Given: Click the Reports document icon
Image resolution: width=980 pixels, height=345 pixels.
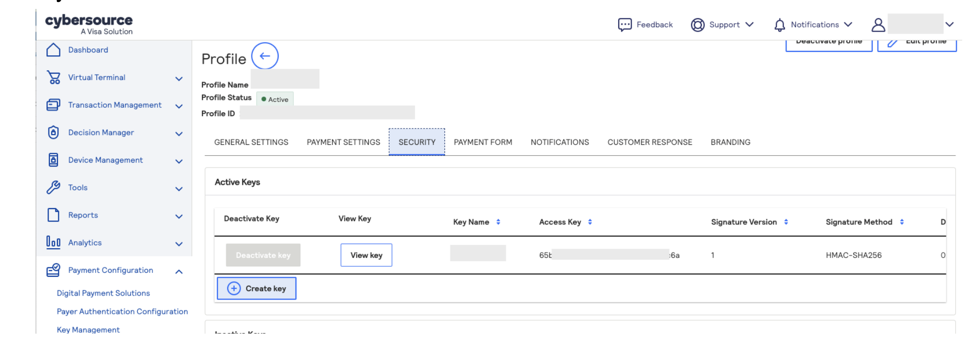Looking at the screenshot, I should click(53, 215).
